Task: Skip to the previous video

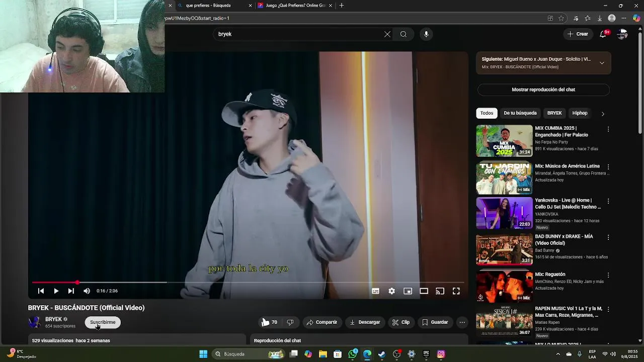Action: tap(41, 291)
